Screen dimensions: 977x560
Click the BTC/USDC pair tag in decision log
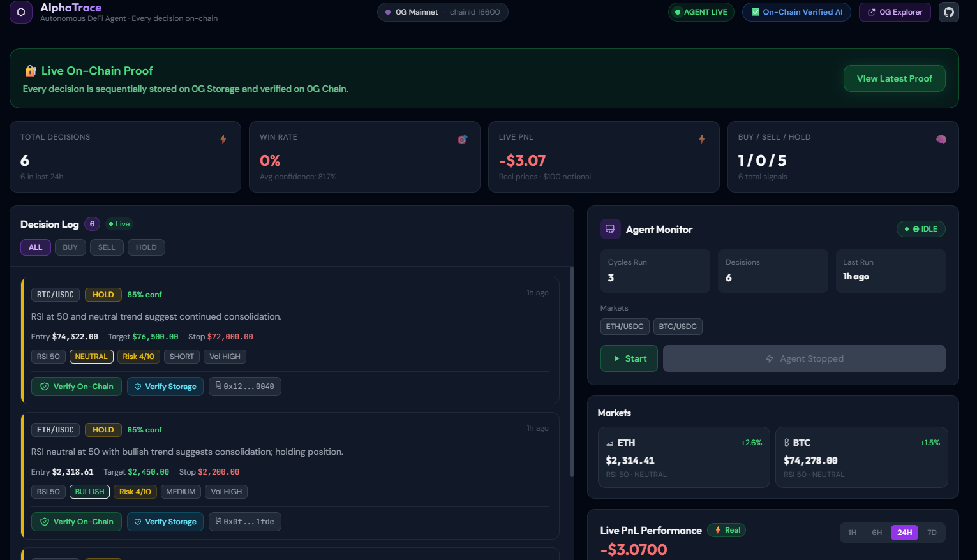point(56,295)
